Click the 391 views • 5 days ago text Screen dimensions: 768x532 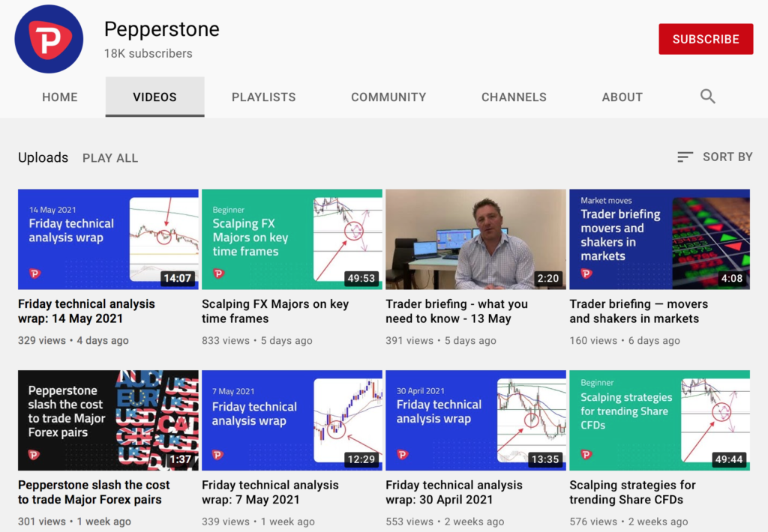[441, 341]
